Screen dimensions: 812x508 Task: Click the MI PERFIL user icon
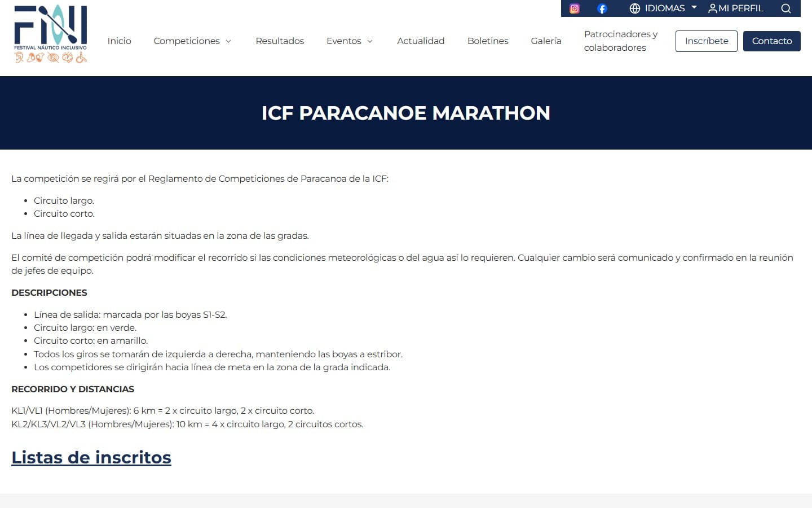(713, 8)
